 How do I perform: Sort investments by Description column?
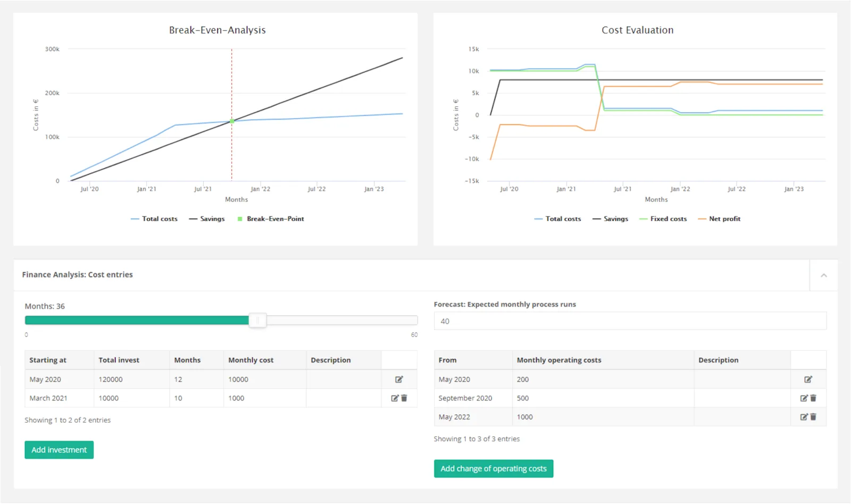click(344, 360)
